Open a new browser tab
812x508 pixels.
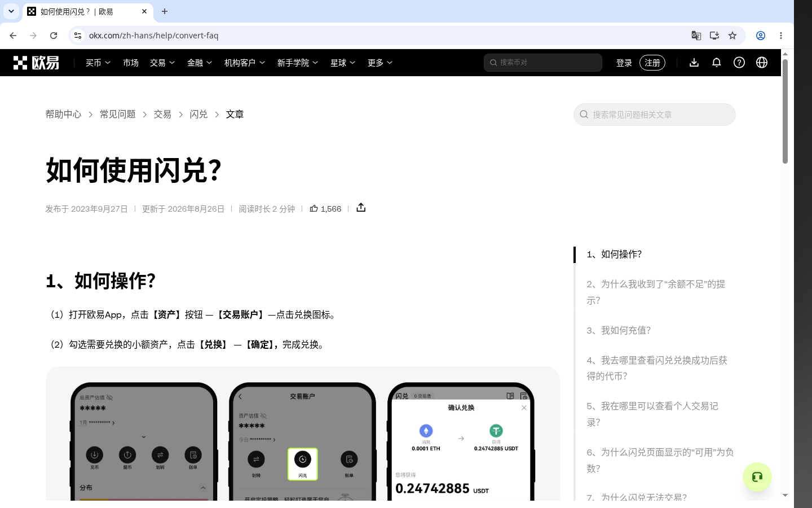coord(165,11)
